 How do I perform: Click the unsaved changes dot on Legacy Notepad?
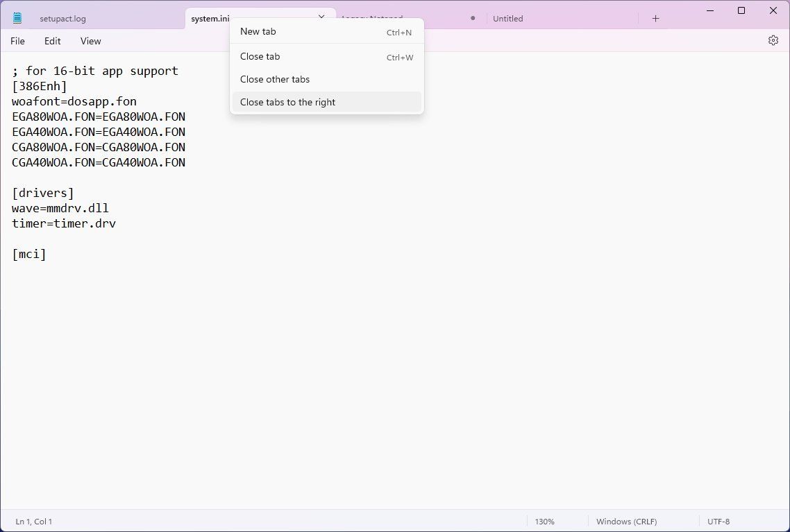coord(473,18)
